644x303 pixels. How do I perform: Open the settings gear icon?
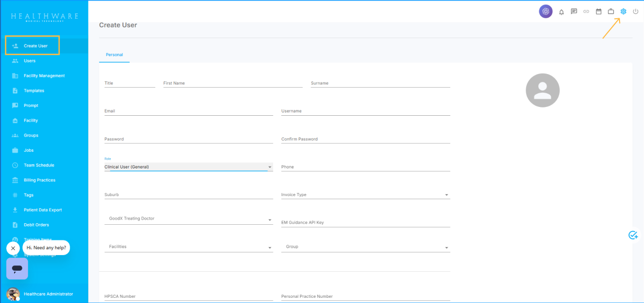(x=623, y=11)
